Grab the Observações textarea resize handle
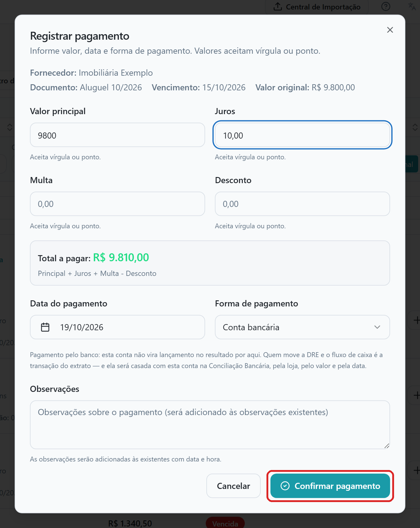 click(387, 446)
